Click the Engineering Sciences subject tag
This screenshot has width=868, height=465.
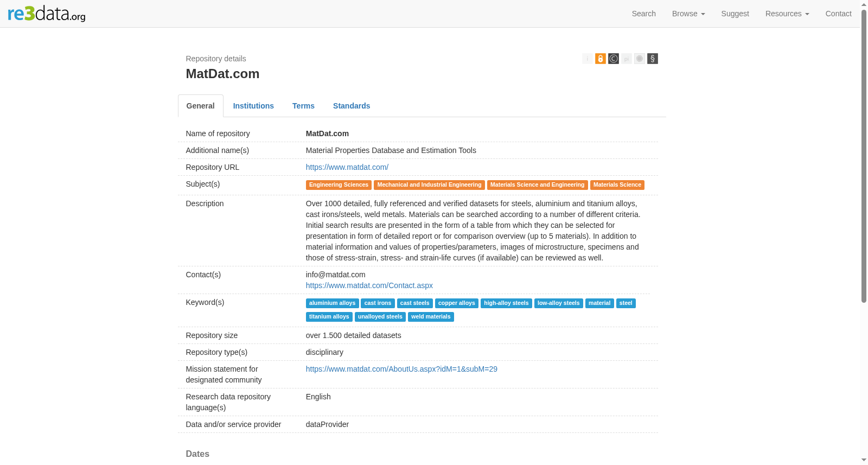[x=339, y=185]
